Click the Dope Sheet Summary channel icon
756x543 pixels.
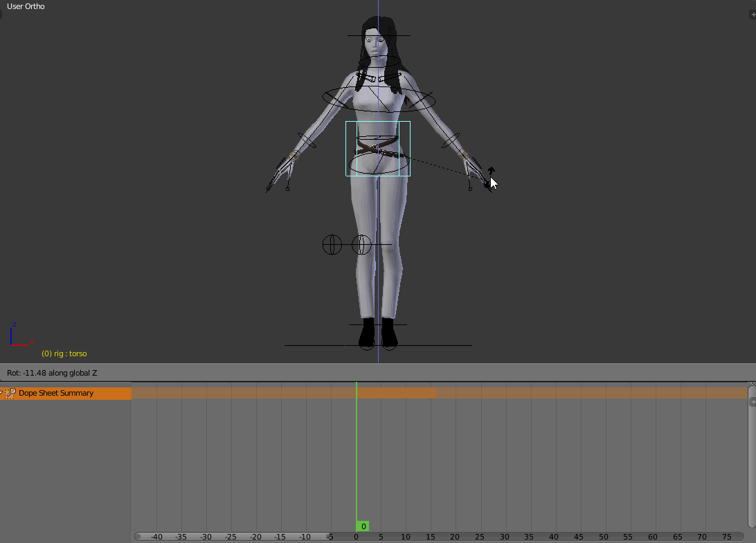pos(11,392)
